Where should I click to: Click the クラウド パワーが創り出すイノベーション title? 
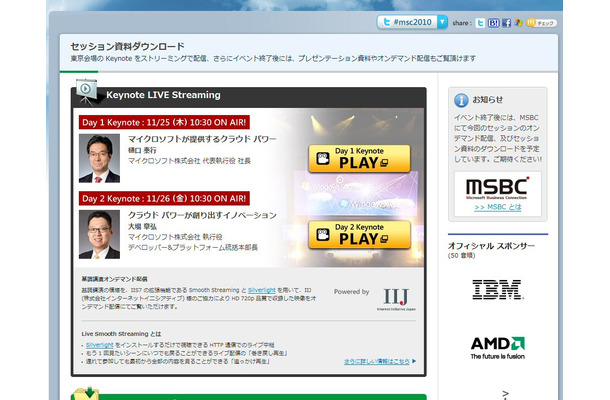click(x=202, y=215)
